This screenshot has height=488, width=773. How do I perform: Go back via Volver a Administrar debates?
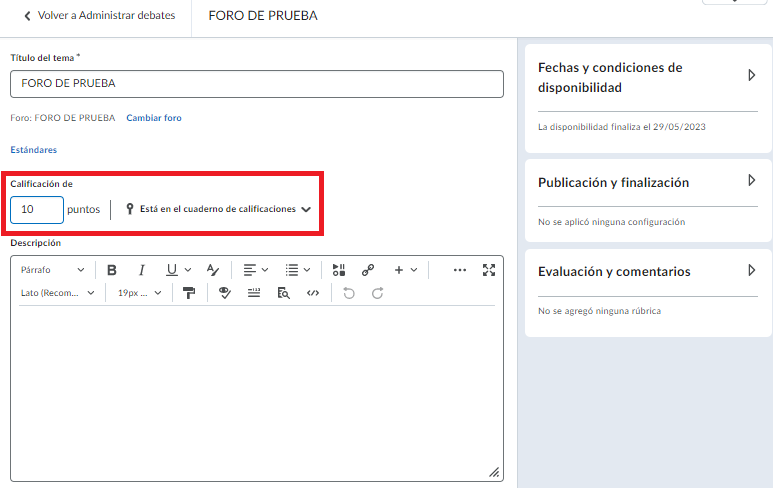[x=98, y=16]
